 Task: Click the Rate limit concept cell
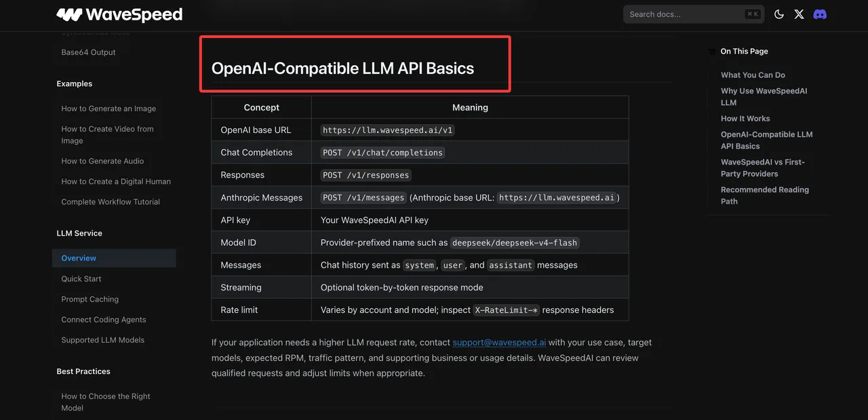(261, 310)
